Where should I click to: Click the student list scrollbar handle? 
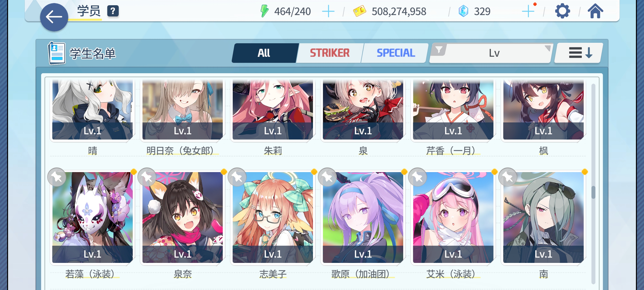click(x=593, y=192)
